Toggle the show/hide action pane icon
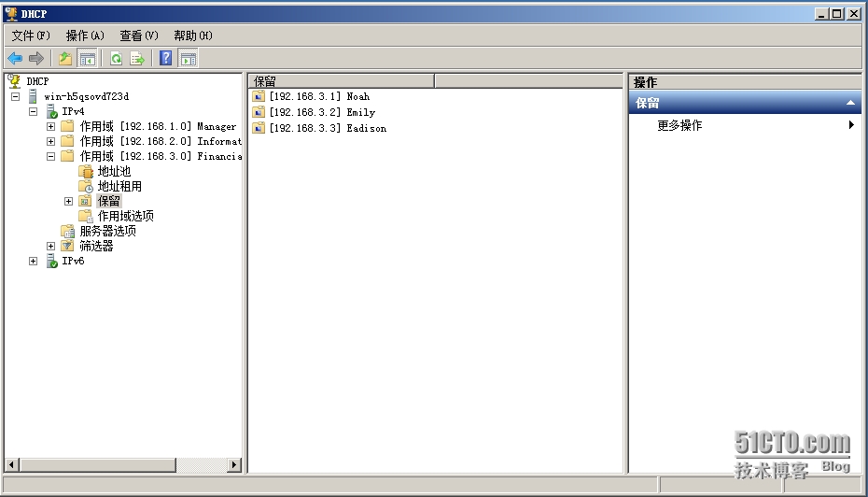The image size is (868, 497). [188, 58]
